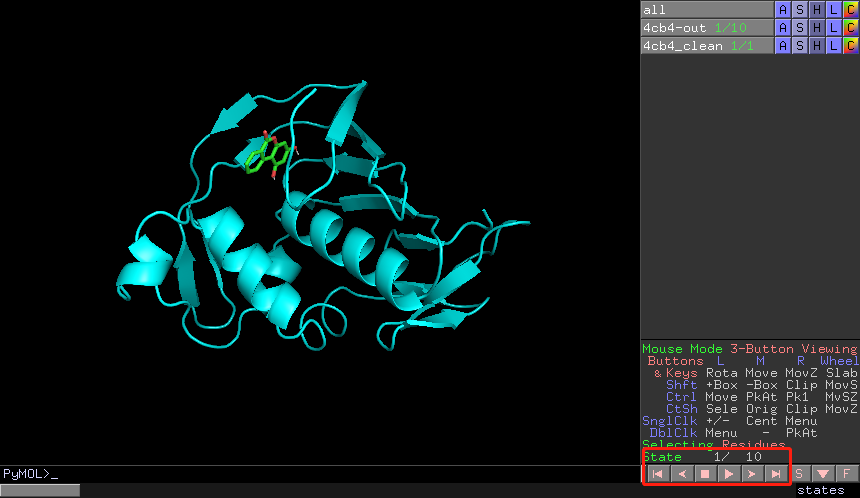Open Label menu for all row

pyautogui.click(x=834, y=9)
